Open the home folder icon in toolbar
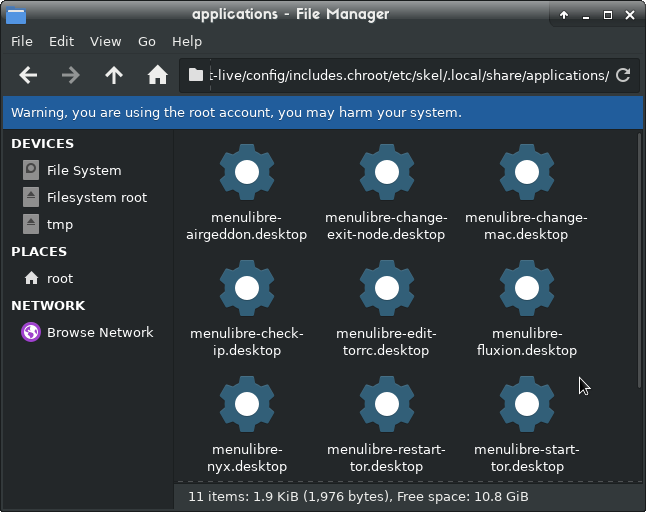 pos(157,75)
